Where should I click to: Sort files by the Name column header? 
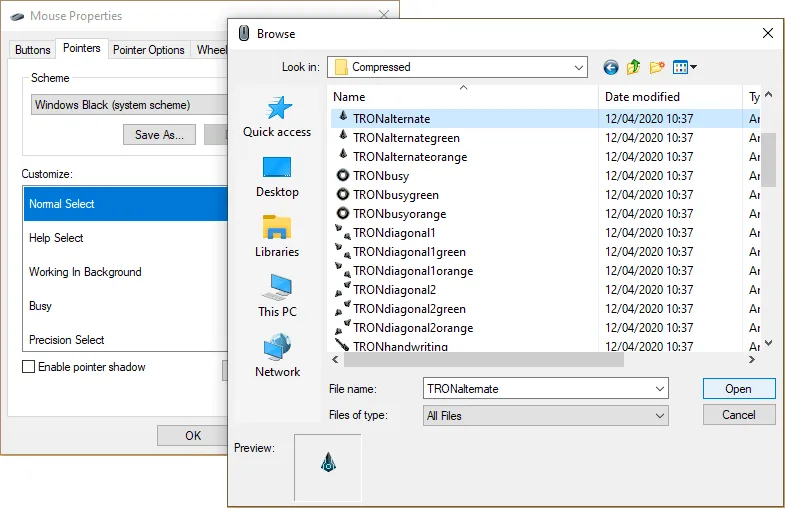(x=463, y=97)
